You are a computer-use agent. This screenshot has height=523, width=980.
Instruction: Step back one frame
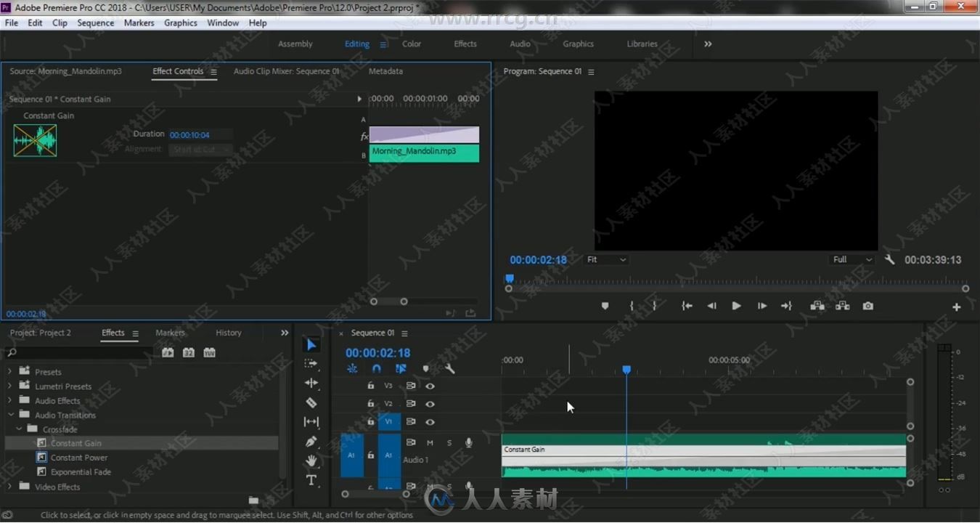(x=711, y=307)
